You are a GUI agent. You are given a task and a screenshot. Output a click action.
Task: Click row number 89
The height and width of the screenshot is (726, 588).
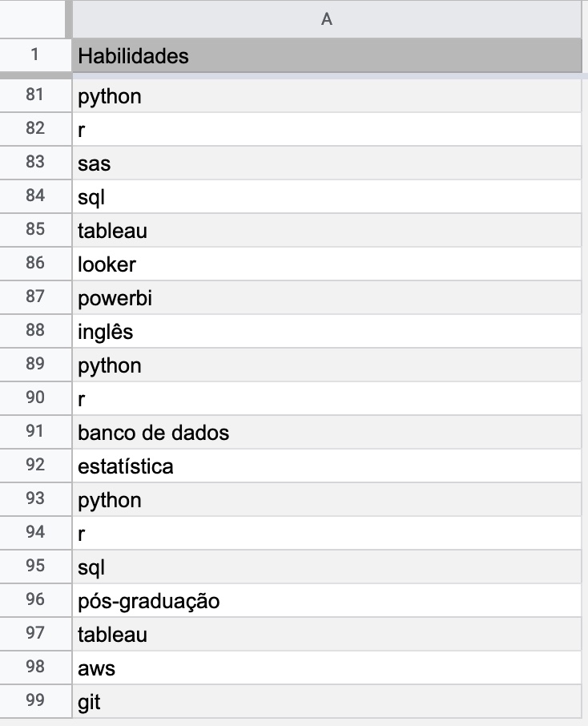coord(35,365)
